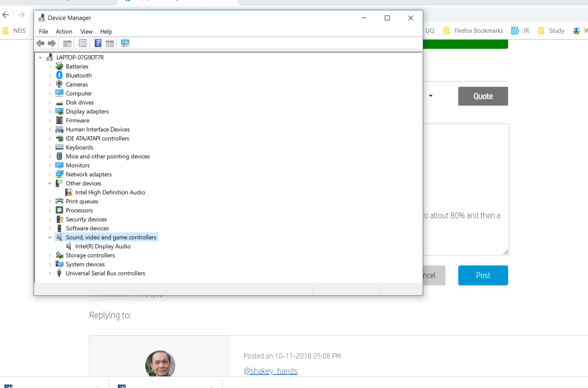
Task: Select the IDE ATA/ATAPI controllers icon
Action: coord(59,139)
